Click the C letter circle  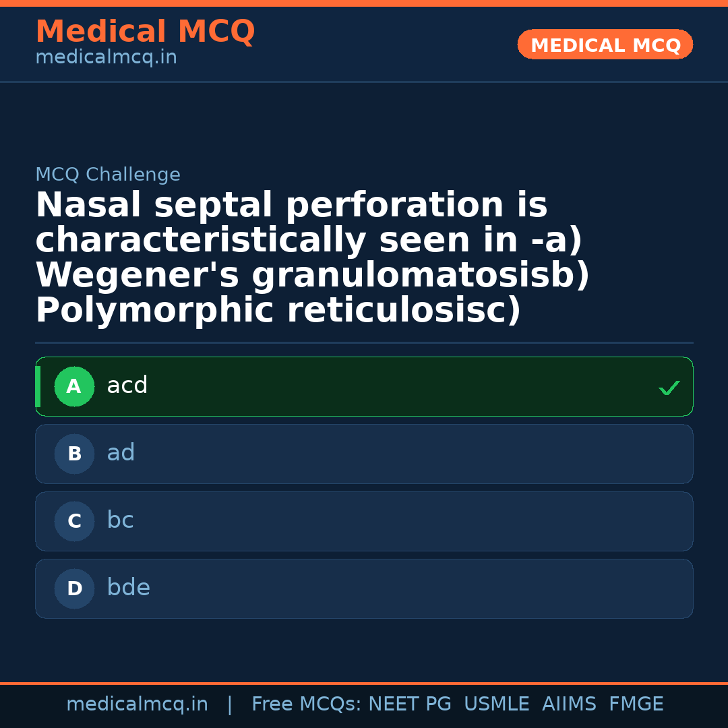[74, 522]
